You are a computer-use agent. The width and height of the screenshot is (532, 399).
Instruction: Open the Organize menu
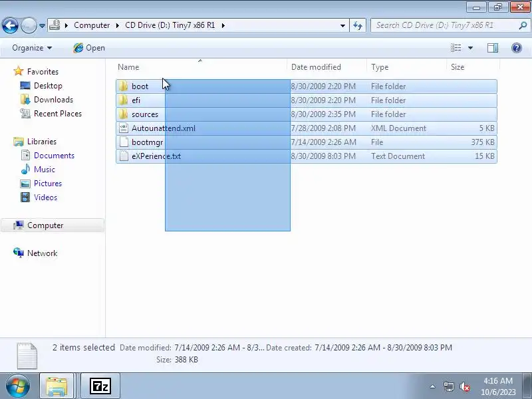(x=32, y=48)
